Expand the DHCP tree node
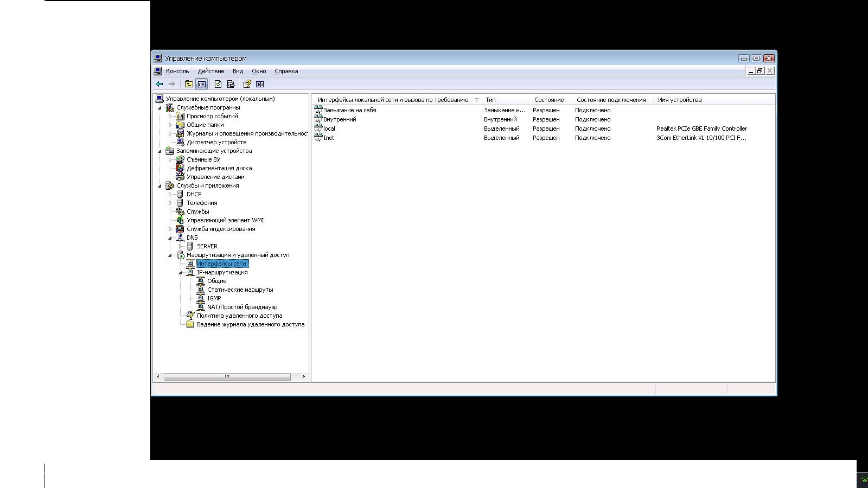 point(170,194)
